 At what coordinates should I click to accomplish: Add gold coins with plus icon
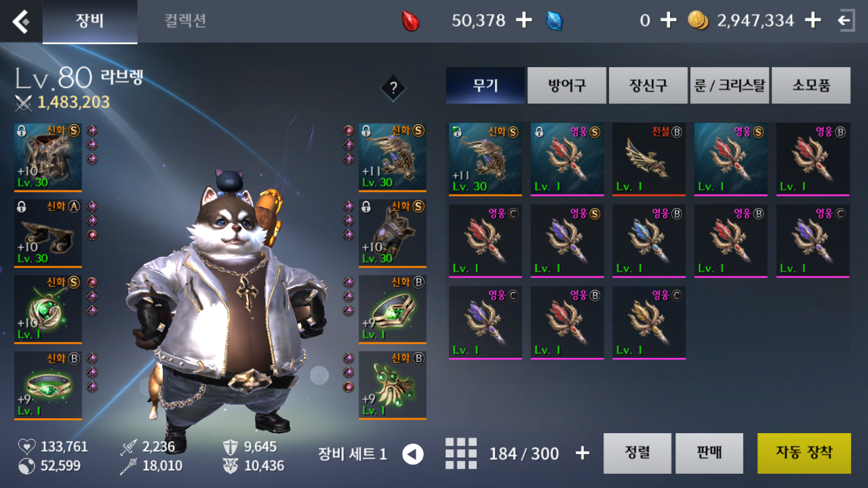tap(812, 20)
